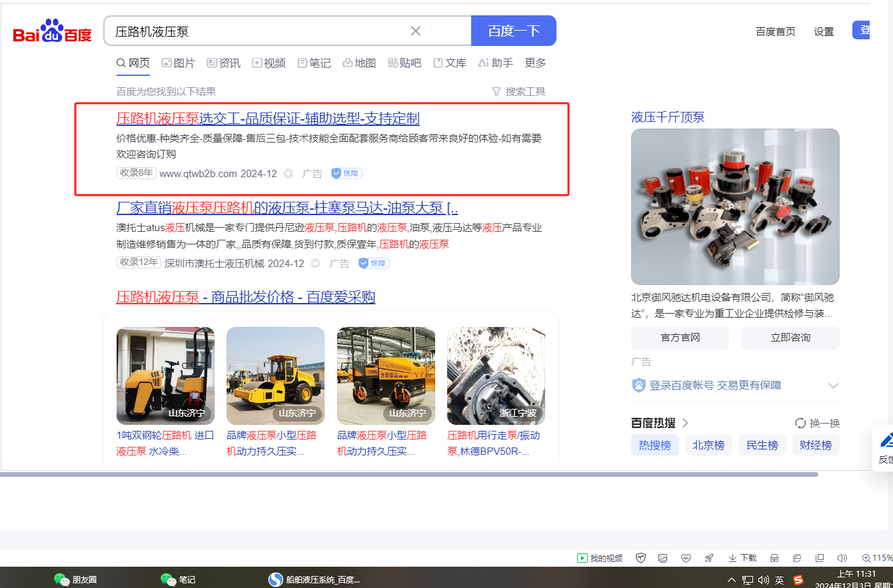Click the horizontal page scrollbar
The height and width of the screenshot is (588, 893).
pos(409,474)
